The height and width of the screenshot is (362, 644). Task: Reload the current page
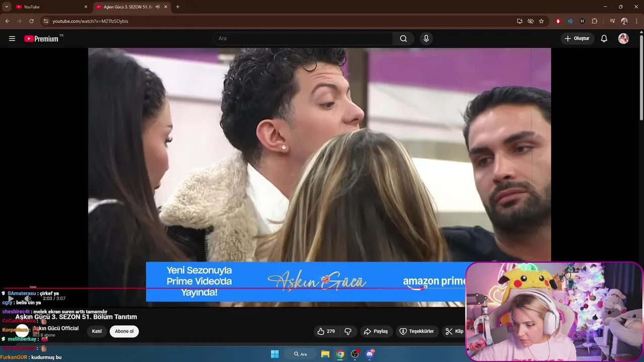click(31, 21)
